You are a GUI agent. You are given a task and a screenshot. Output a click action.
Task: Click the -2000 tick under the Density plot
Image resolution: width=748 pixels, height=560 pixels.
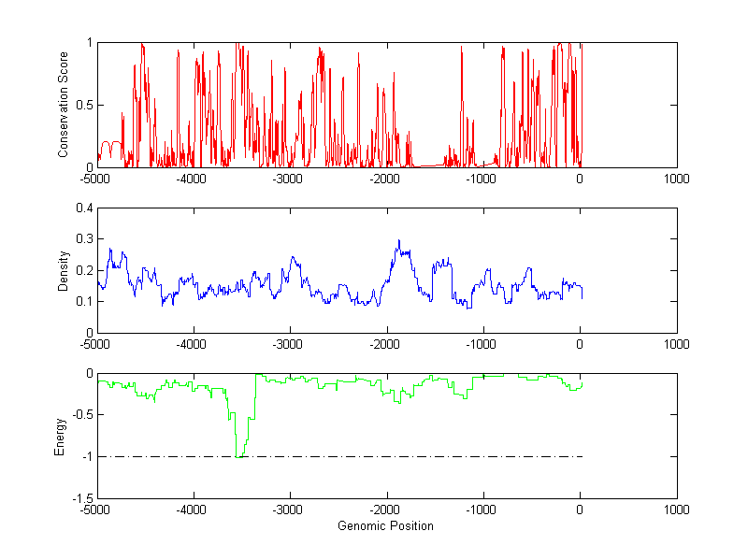386,345
